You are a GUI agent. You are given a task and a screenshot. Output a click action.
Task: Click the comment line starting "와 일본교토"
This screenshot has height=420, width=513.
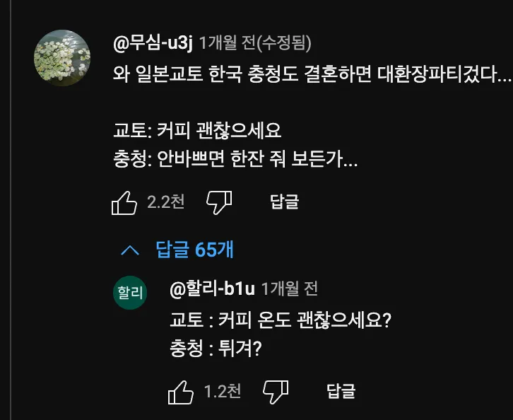(x=311, y=74)
